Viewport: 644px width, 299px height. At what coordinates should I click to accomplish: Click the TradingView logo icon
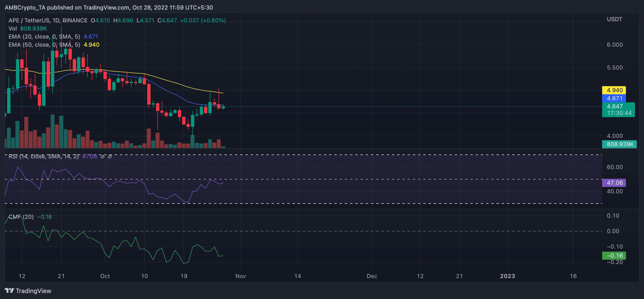click(9, 291)
